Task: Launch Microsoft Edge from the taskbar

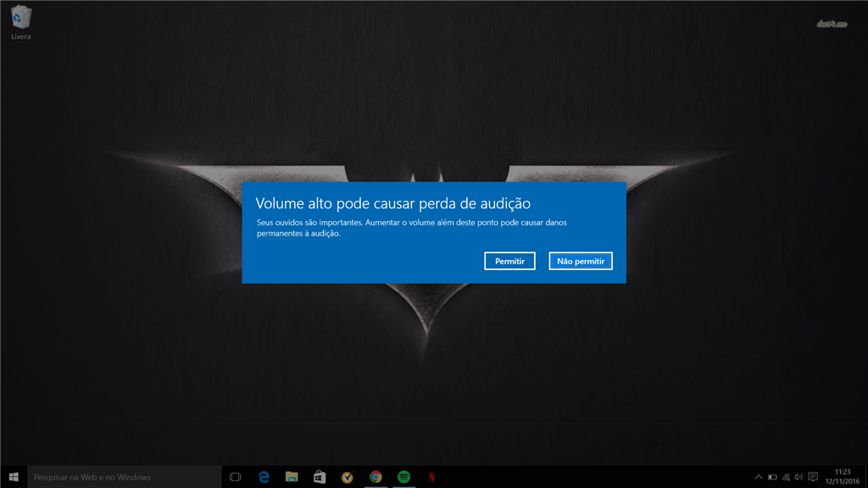Action: tap(264, 477)
